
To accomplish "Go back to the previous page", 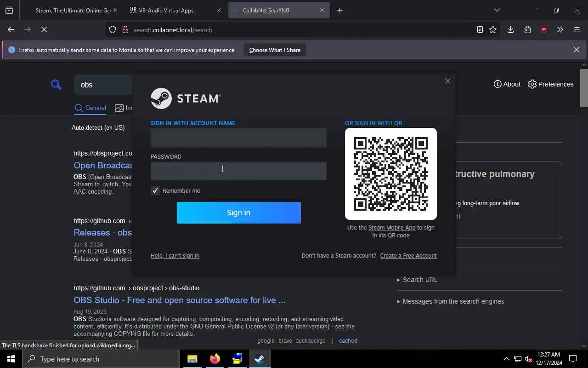I will 11,29.
